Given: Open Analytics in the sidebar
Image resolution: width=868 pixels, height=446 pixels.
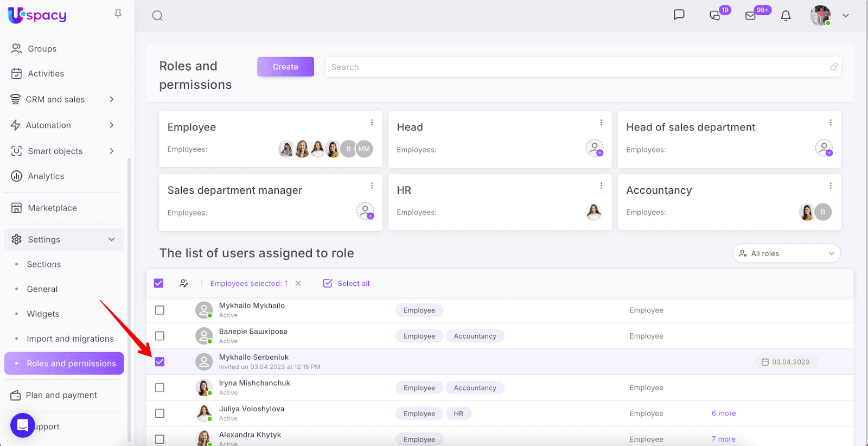Looking at the screenshot, I should pyautogui.click(x=46, y=176).
